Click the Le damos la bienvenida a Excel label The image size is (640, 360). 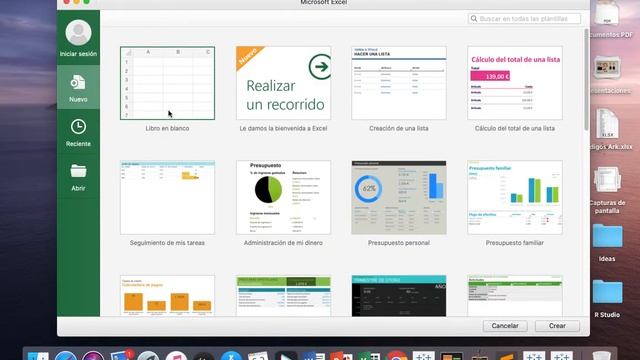click(283, 128)
